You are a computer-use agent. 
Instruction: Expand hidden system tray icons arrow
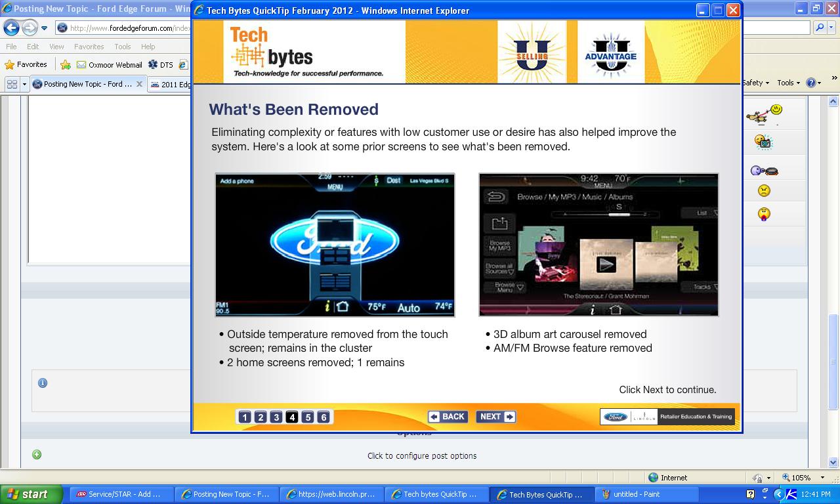[x=778, y=494]
